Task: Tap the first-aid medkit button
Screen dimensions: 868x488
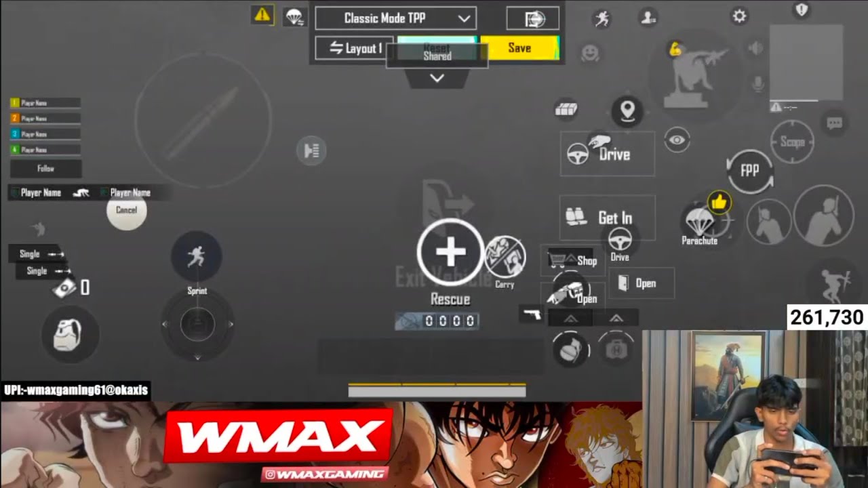Action: click(616, 349)
